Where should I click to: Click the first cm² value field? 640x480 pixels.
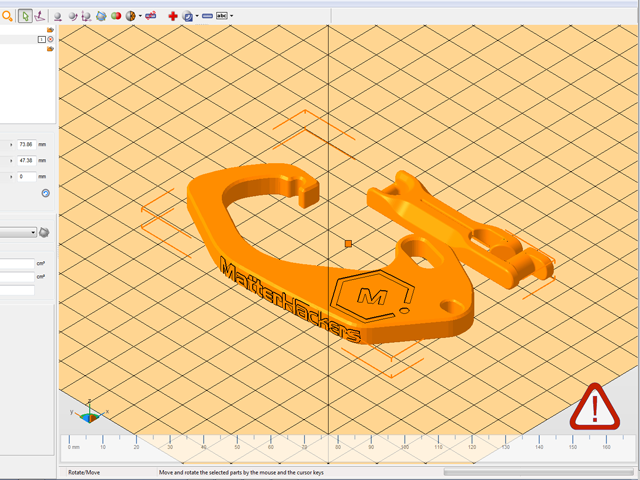17,264
